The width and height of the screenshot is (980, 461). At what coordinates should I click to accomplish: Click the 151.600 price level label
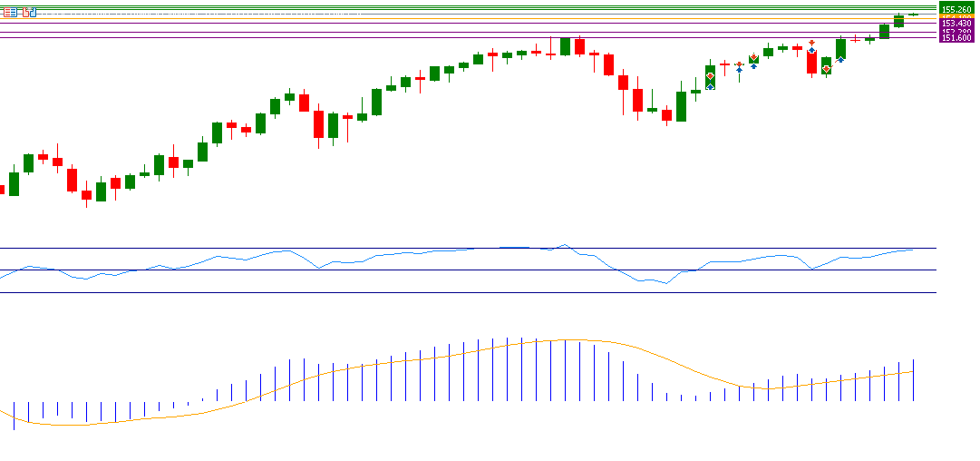coord(956,38)
